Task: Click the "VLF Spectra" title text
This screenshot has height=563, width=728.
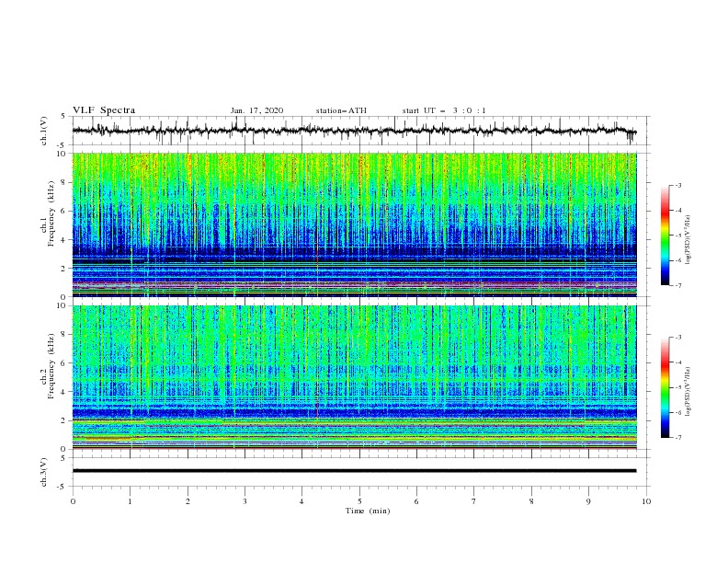Action: click(104, 110)
